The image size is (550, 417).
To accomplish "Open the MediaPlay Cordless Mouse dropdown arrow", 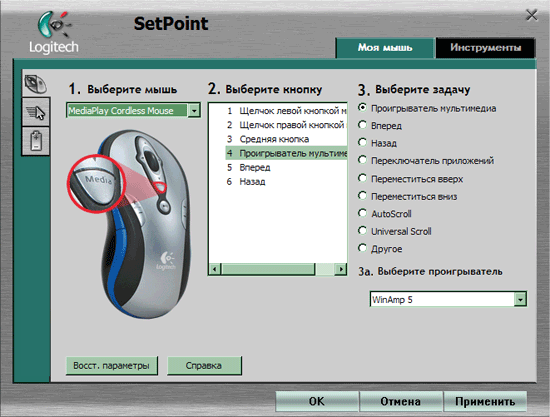I will tap(194, 110).
